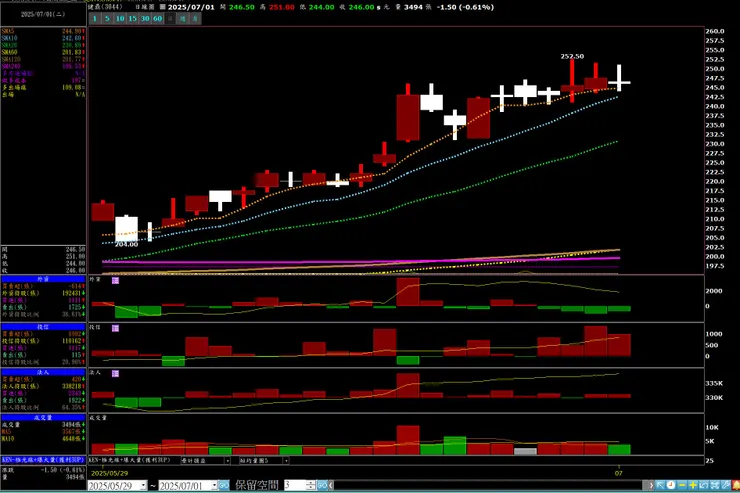This screenshot has width=740, height=493.
Task: Open the start date 2025/05/29 dropdown
Action: (143, 485)
